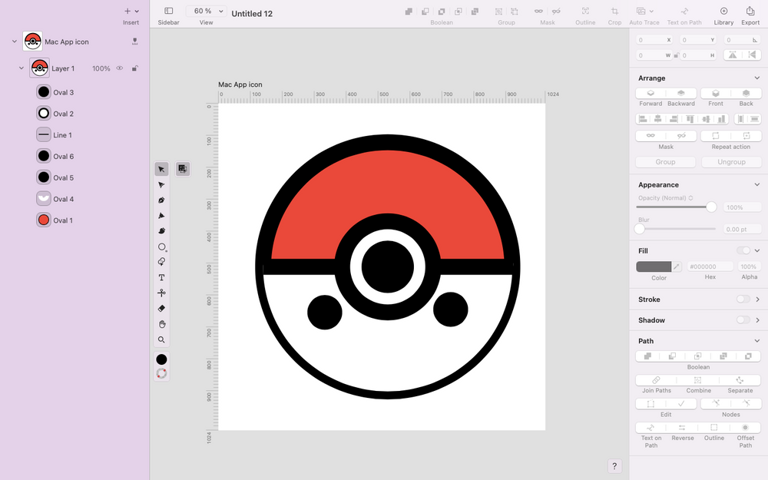The width and height of the screenshot is (768, 480).
Task: Click Send to Back icon
Action: tap(746, 93)
